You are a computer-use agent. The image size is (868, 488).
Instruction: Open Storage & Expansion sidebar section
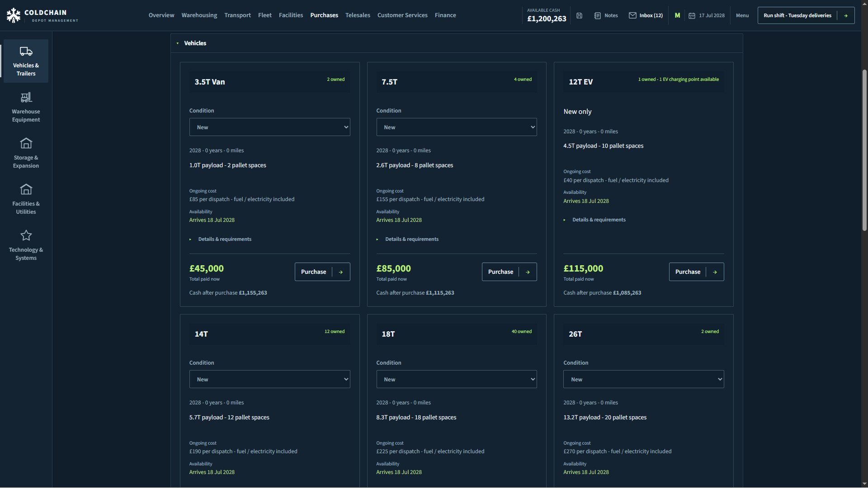pos(26,153)
